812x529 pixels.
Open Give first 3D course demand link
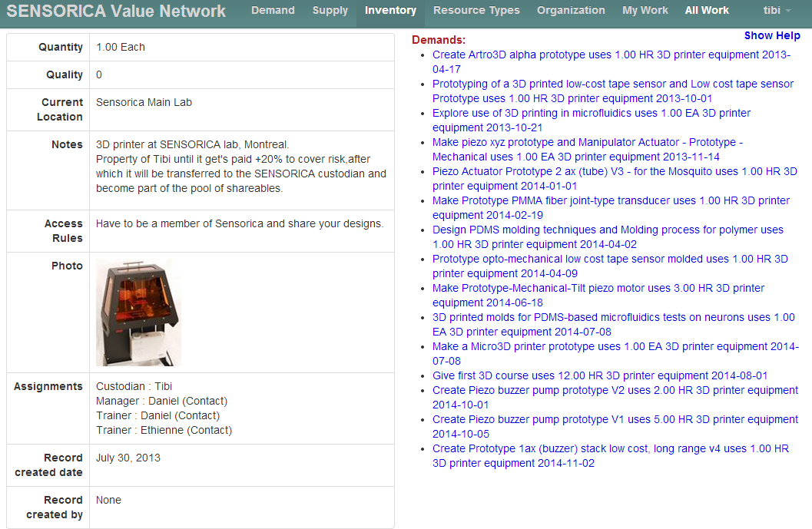(600, 375)
